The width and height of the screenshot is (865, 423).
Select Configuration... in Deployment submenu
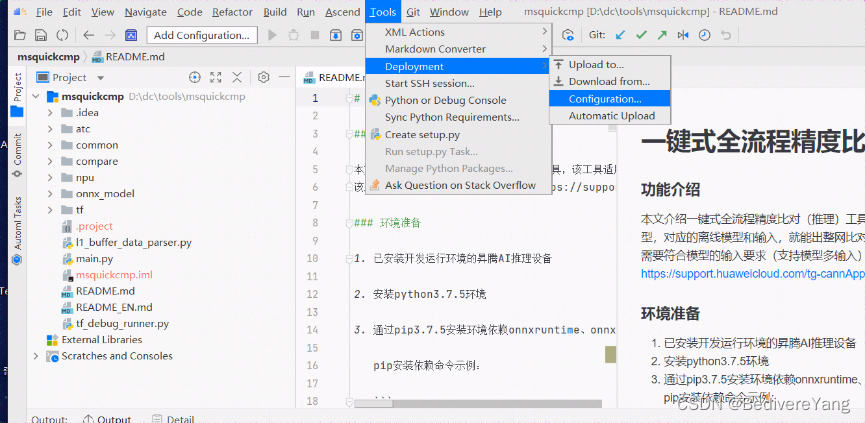[x=610, y=99]
